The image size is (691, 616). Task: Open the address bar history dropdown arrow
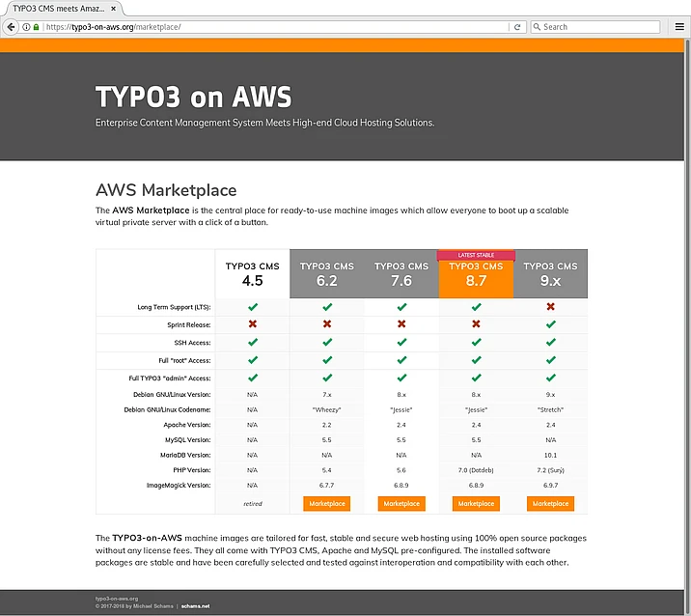click(501, 27)
